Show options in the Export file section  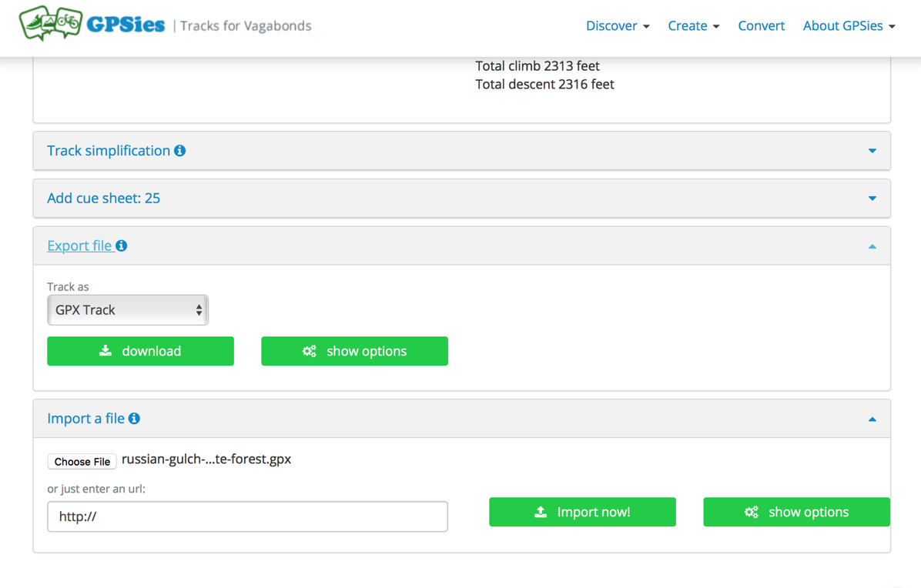[x=355, y=351]
